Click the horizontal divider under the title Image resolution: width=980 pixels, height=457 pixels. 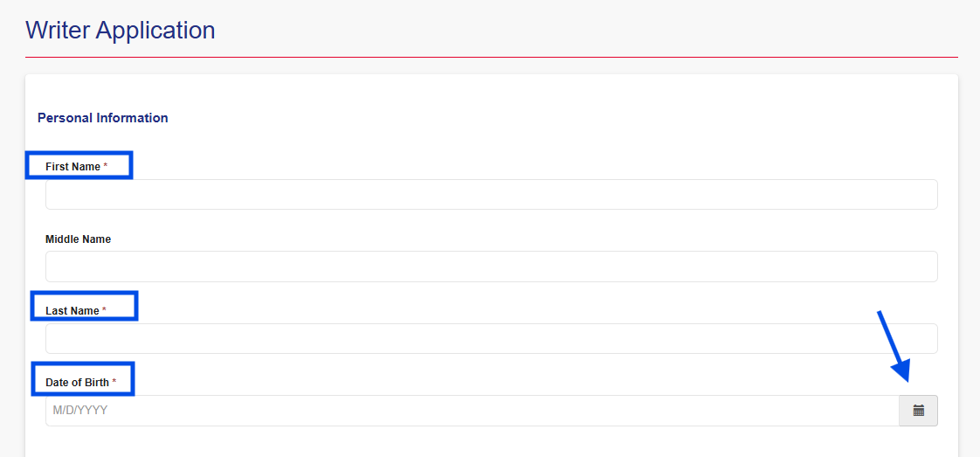(x=491, y=58)
